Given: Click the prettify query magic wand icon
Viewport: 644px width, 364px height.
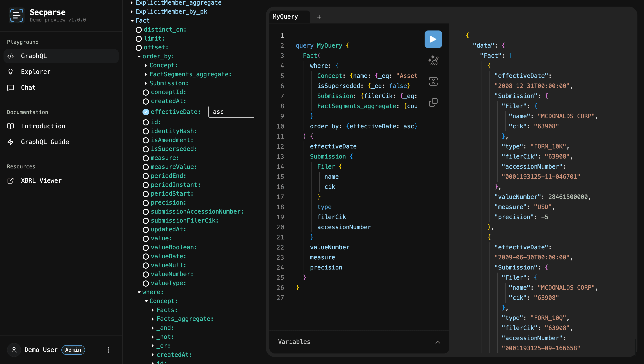Looking at the screenshot, I should coord(433,60).
